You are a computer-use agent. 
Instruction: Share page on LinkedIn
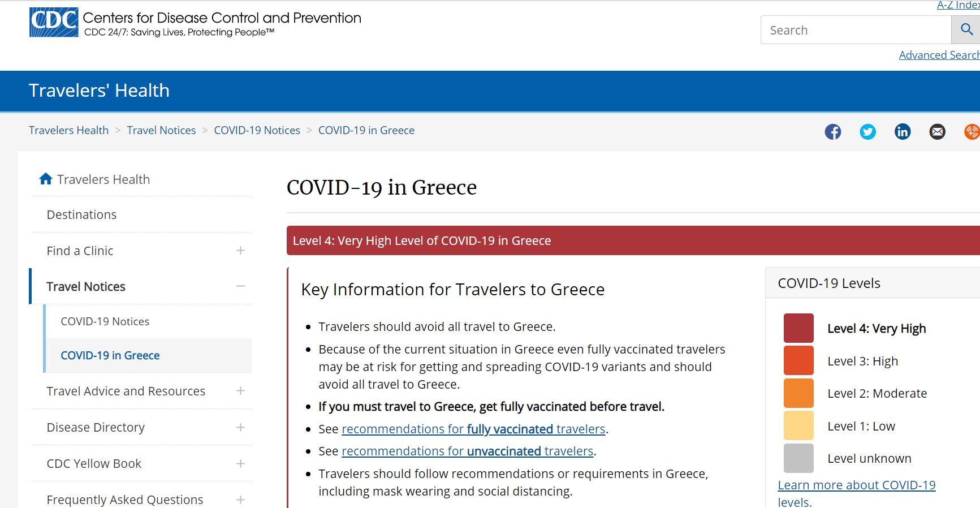coord(903,132)
